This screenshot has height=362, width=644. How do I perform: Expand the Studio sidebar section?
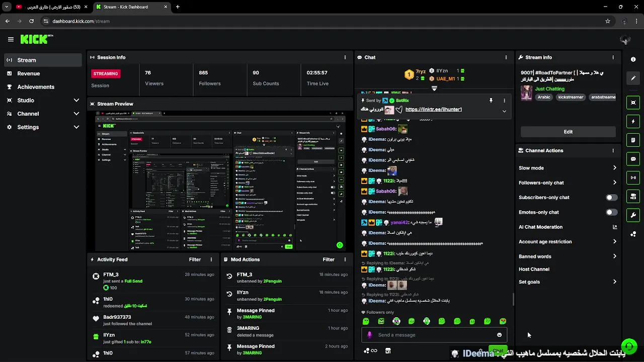tap(76, 100)
